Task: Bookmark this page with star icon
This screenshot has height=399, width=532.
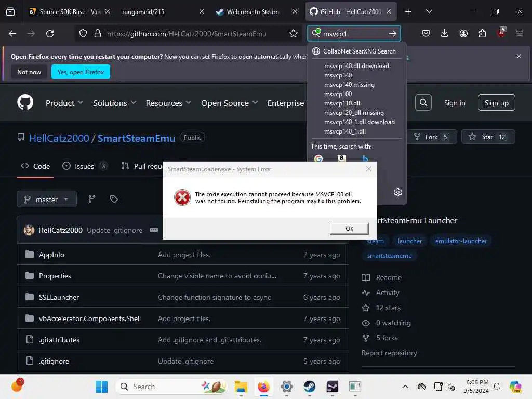Action: (294, 34)
